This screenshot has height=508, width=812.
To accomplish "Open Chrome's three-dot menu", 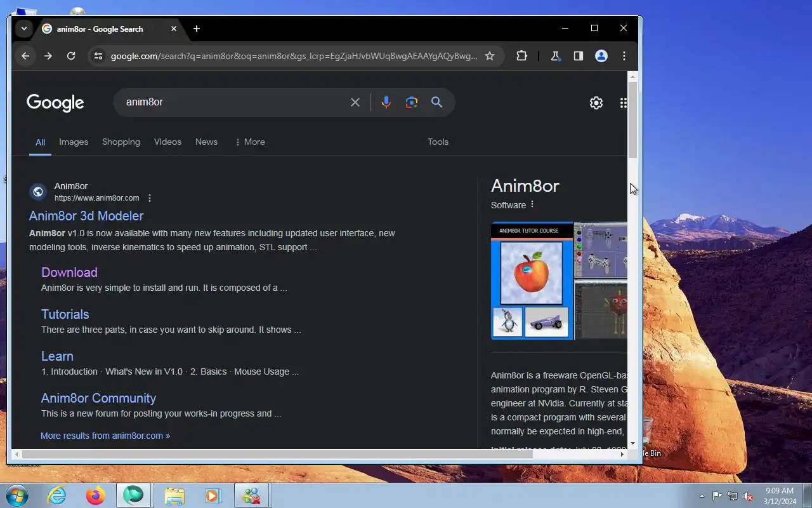I will point(624,56).
